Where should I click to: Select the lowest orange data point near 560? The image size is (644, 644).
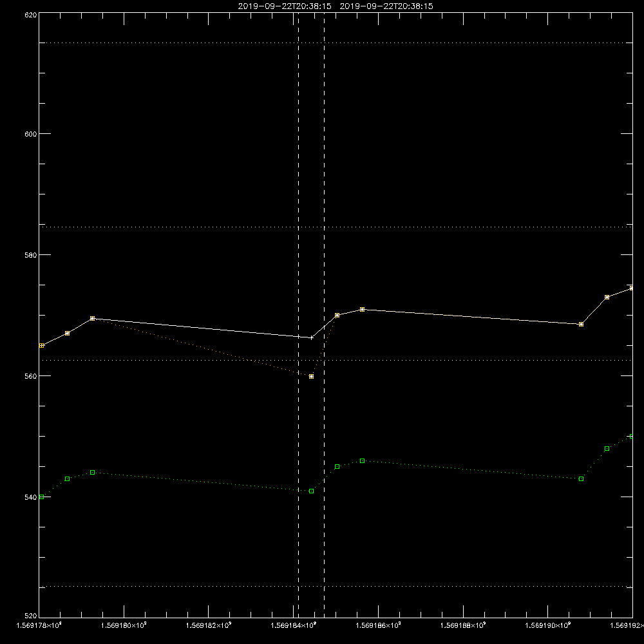pos(311,376)
